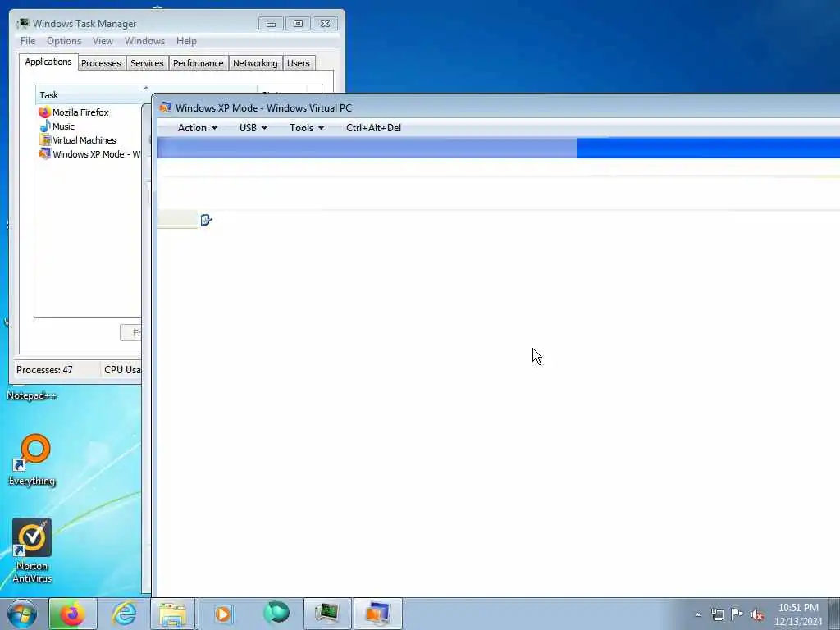Image resolution: width=840 pixels, height=630 pixels.
Task: Switch to the Networking tab
Action: (255, 63)
